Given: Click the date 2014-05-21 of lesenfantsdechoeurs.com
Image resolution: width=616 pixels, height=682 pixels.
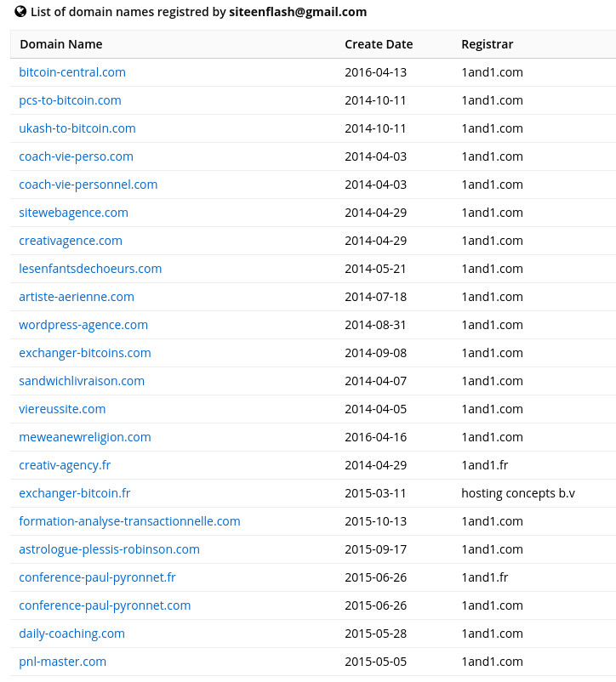Looking at the screenshot, I should [x=375, y=269].
